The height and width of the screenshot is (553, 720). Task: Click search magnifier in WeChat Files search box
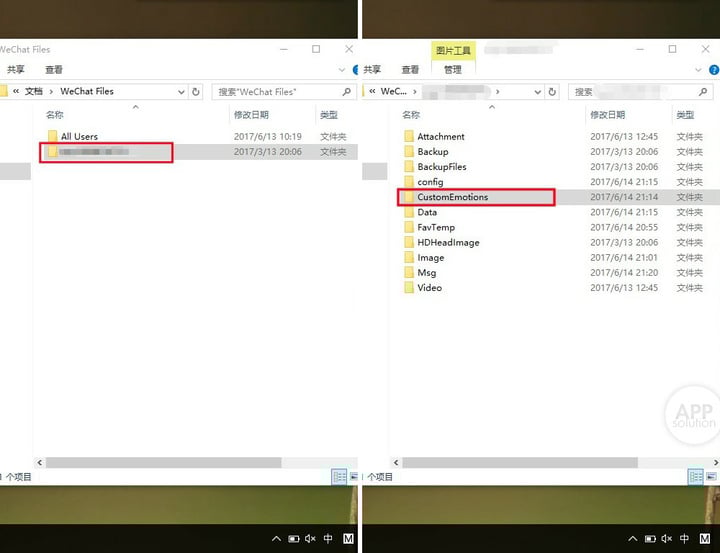point(347,92)
